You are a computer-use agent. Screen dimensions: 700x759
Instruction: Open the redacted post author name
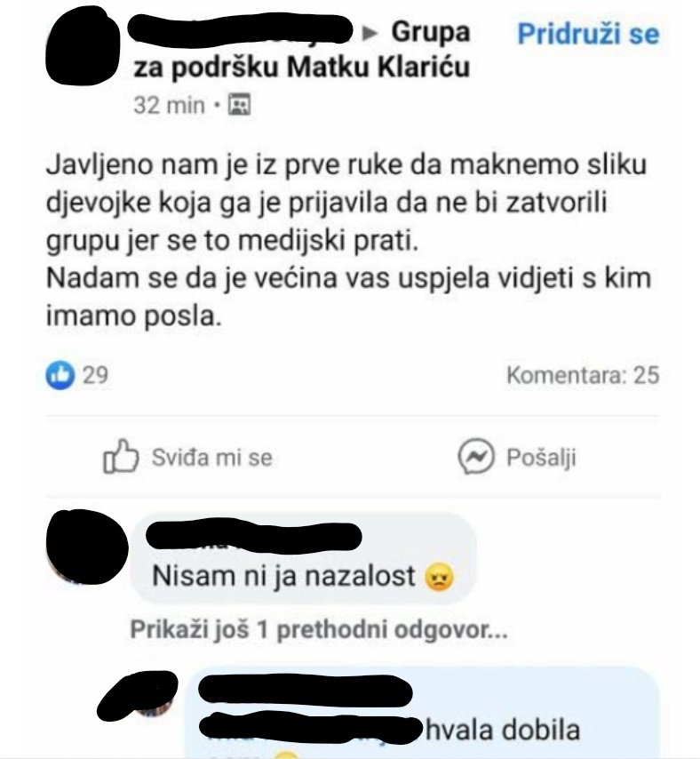241,31
